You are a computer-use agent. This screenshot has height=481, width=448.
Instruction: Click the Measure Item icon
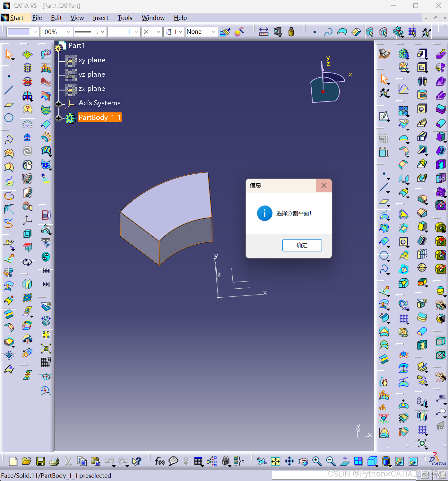pos(278,32)
